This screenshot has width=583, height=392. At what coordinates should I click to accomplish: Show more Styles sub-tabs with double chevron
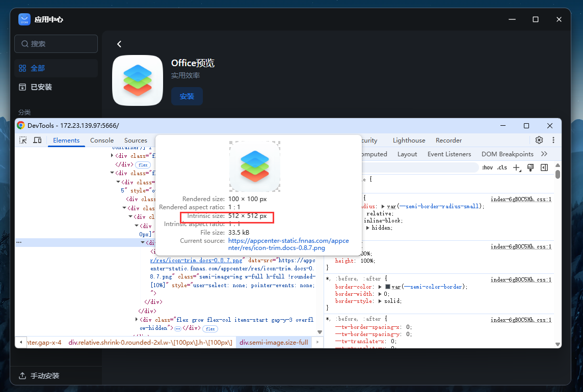(544, 154)
